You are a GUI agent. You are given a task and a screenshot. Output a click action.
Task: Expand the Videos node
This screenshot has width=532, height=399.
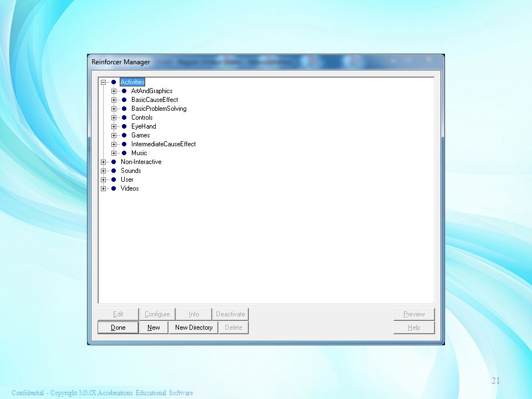point(104,188)
